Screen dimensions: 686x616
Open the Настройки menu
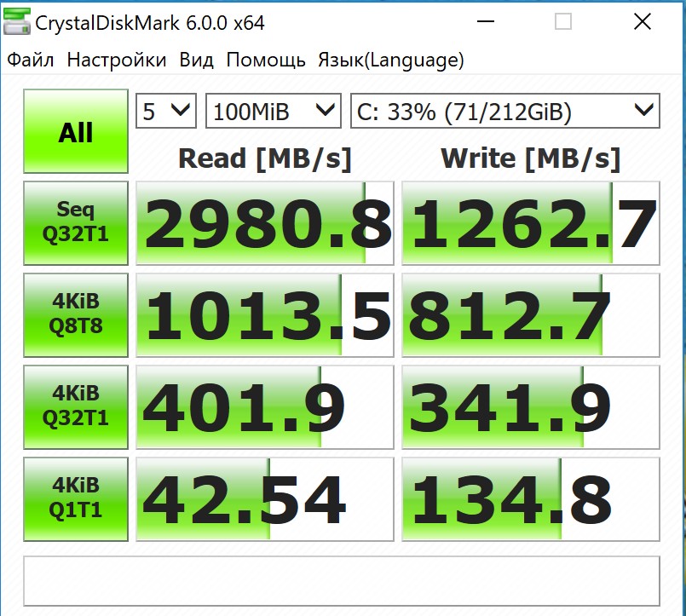click(117, 60)
